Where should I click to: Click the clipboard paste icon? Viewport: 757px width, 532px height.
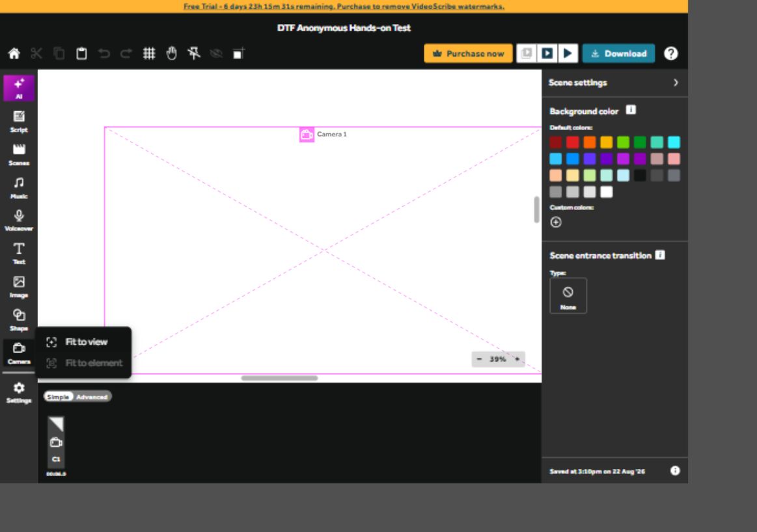point(81,53)
